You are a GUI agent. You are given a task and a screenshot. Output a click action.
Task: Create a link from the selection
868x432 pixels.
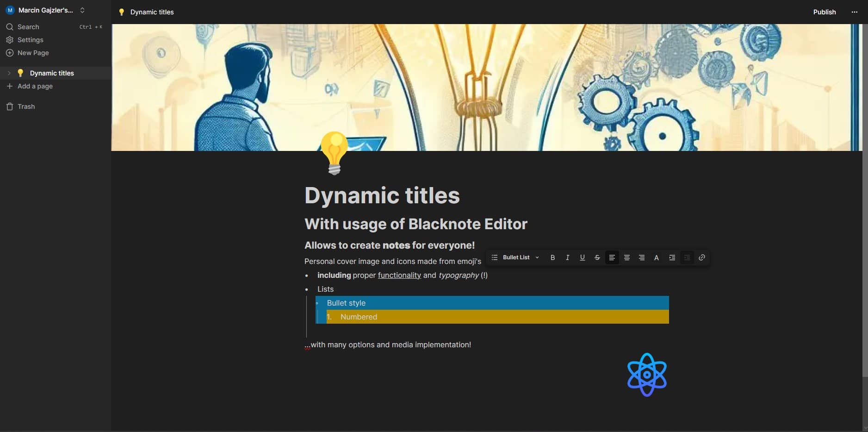(701, 257)
